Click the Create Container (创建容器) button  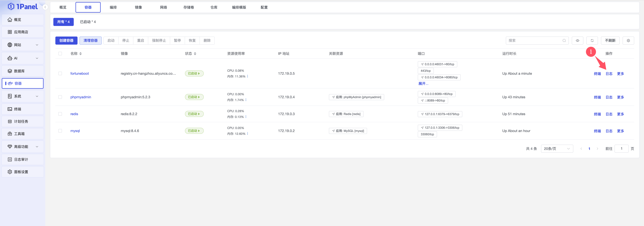(66, 41)
